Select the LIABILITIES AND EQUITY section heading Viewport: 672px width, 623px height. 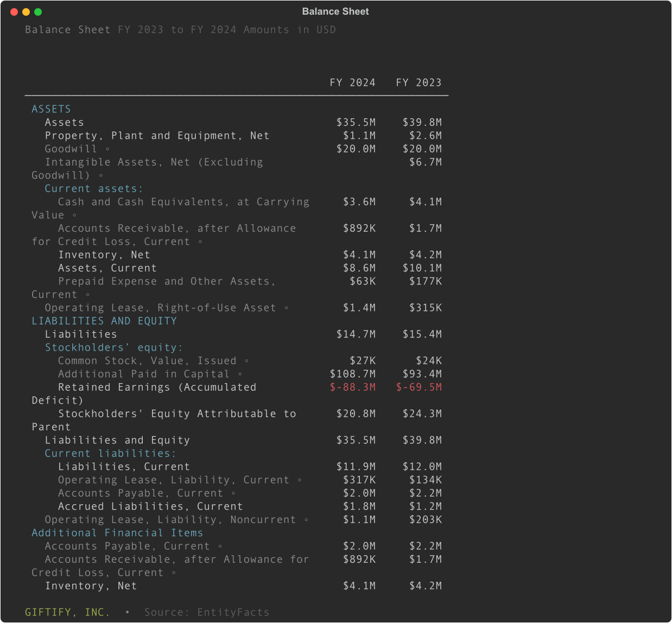point(104,321)
